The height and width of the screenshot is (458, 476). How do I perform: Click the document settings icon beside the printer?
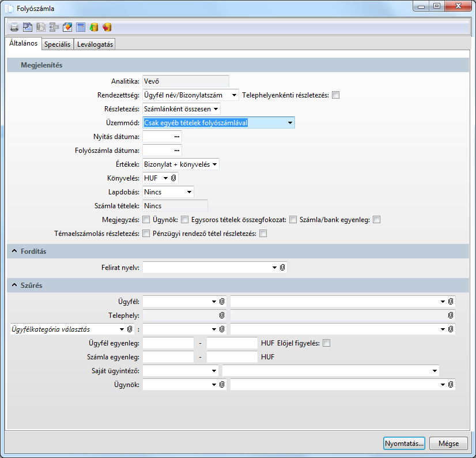[27, 27]
